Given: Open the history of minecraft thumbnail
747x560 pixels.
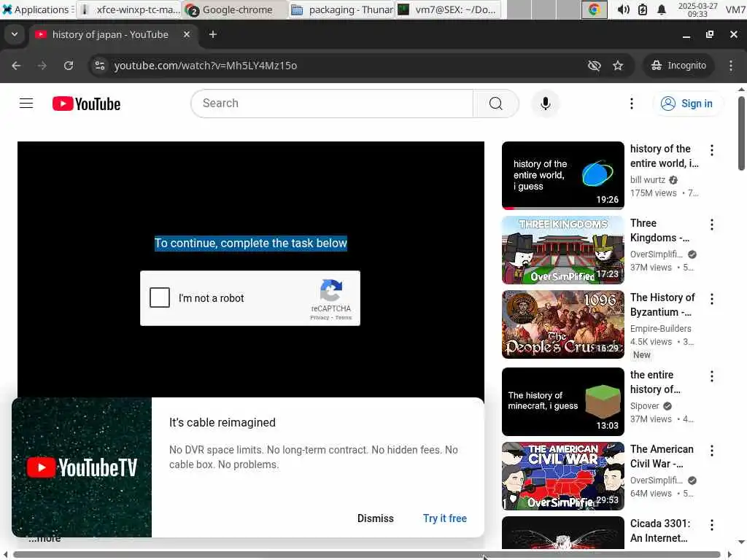Looking at the screenshot, I should coord(562,402).
